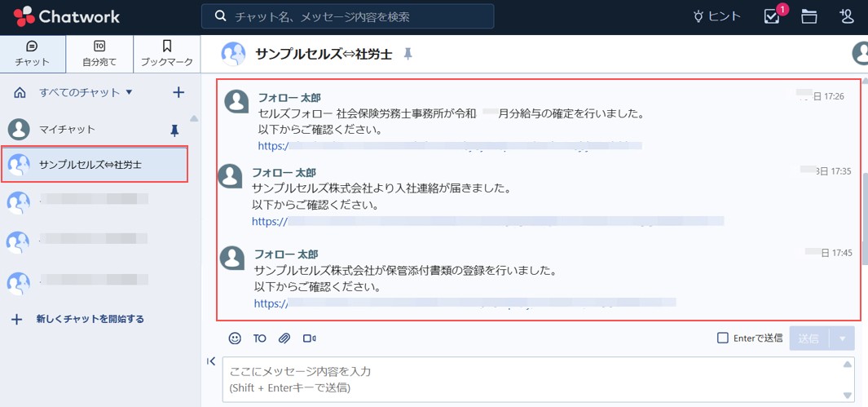Click avatar of the 17:26 message
The width and height of the screenshot is (868, 407).
pyautogui.click(x=236, y=101)
